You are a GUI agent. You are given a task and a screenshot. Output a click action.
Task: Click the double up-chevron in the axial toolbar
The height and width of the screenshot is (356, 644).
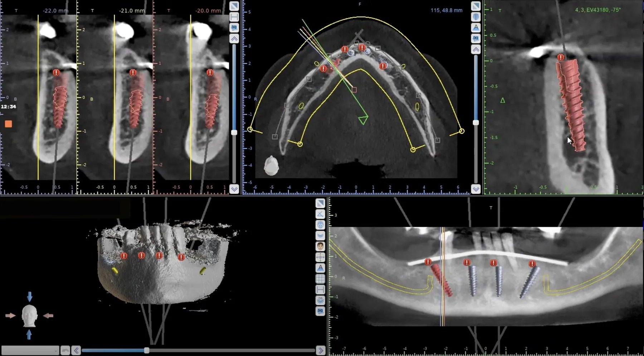475,50
